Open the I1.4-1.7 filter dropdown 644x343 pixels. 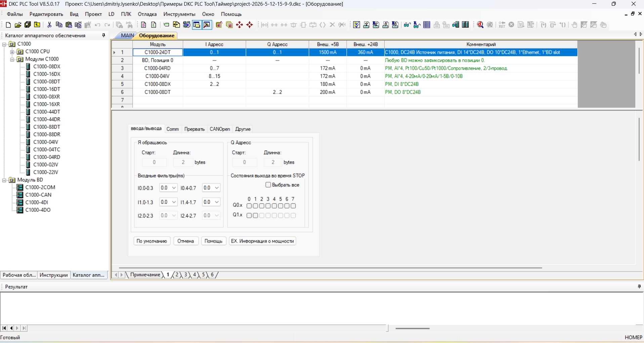pyautogui.click(x=212, y=202)
